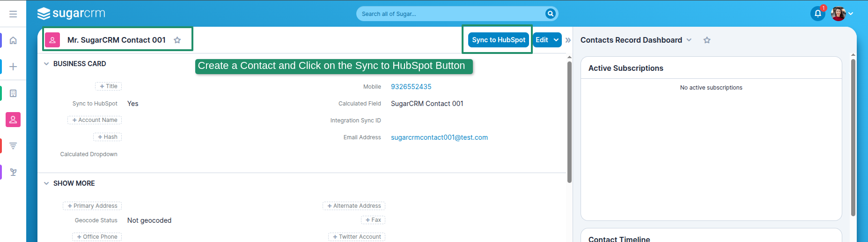Open the user menu caret
Image resolution: width=868 pixels, height=242 pixels.
(x=851, y=14)
